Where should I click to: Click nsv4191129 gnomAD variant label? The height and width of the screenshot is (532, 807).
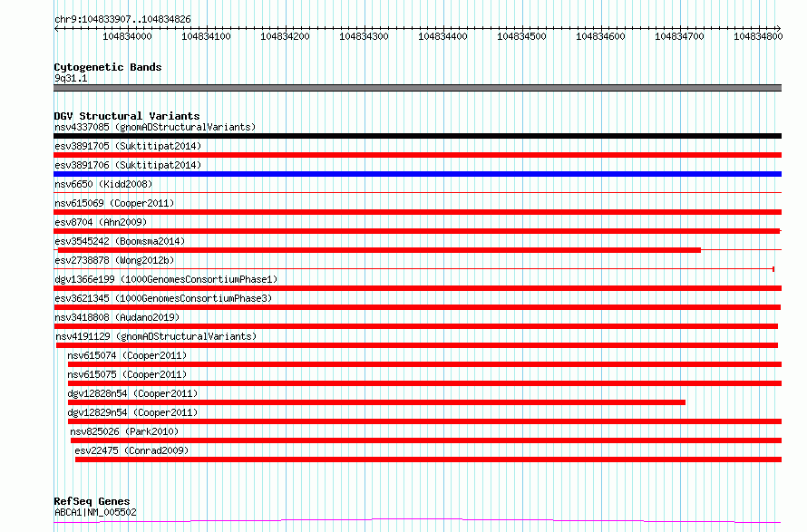(x=156, y=336)
